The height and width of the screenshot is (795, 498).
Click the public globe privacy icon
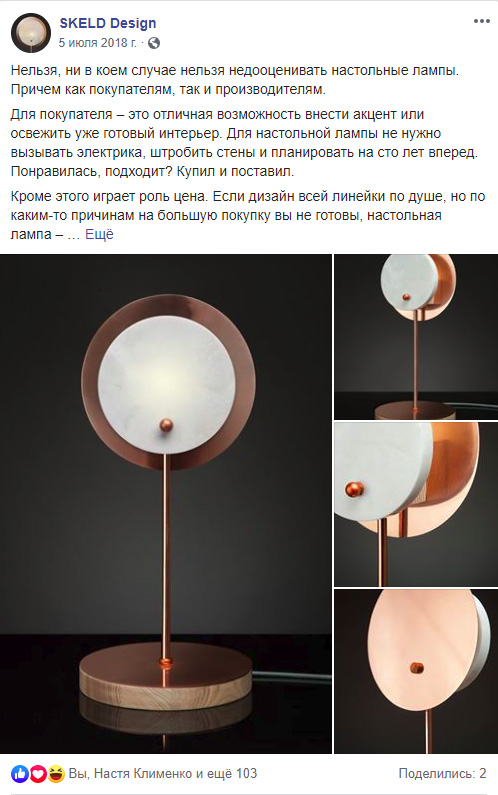pyautogui.click(x=154, y=43)
